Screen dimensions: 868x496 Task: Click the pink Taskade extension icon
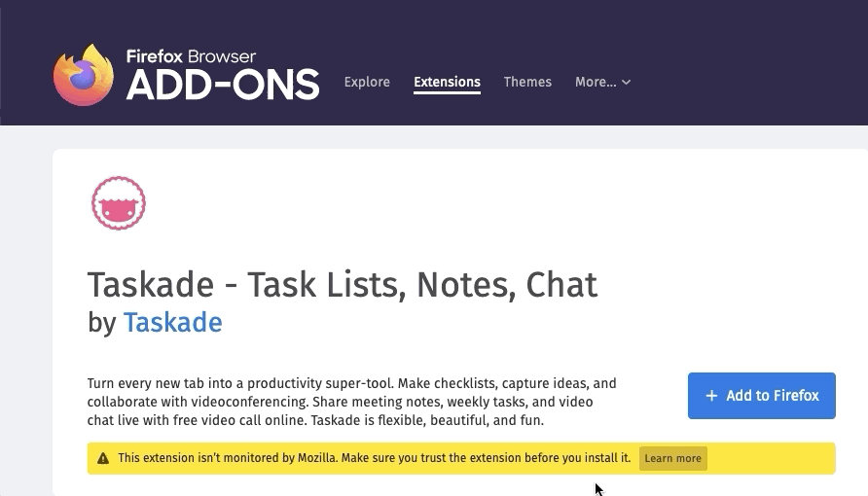(x=118, y=203)
